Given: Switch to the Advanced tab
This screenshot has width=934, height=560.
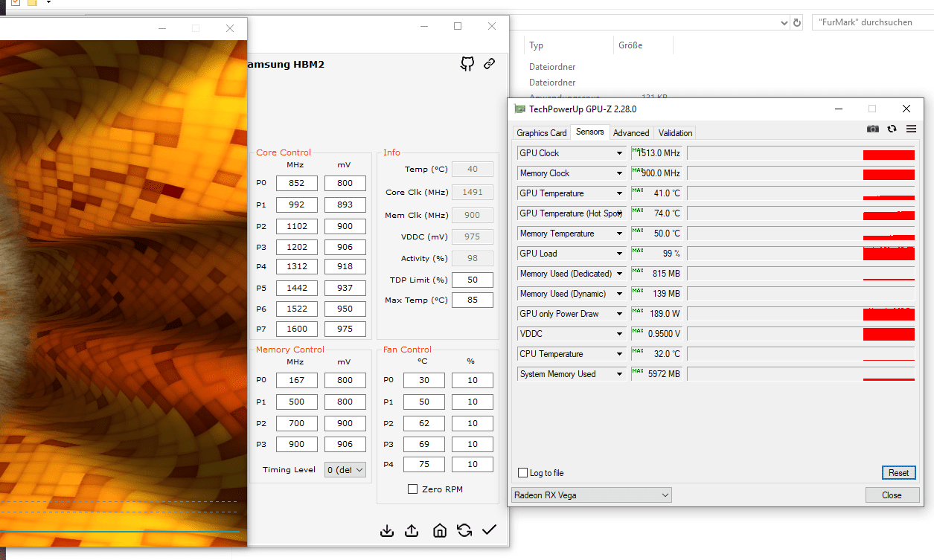Looking at the screenshot, I should click(631, 133).
